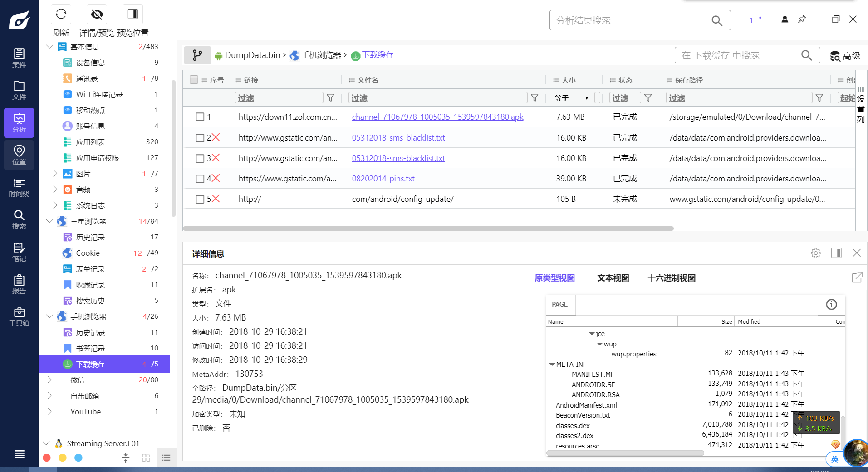Click magnifier in 分析结果搜索 box
This screenshot has height=472, width=868.
pos(717,20)
